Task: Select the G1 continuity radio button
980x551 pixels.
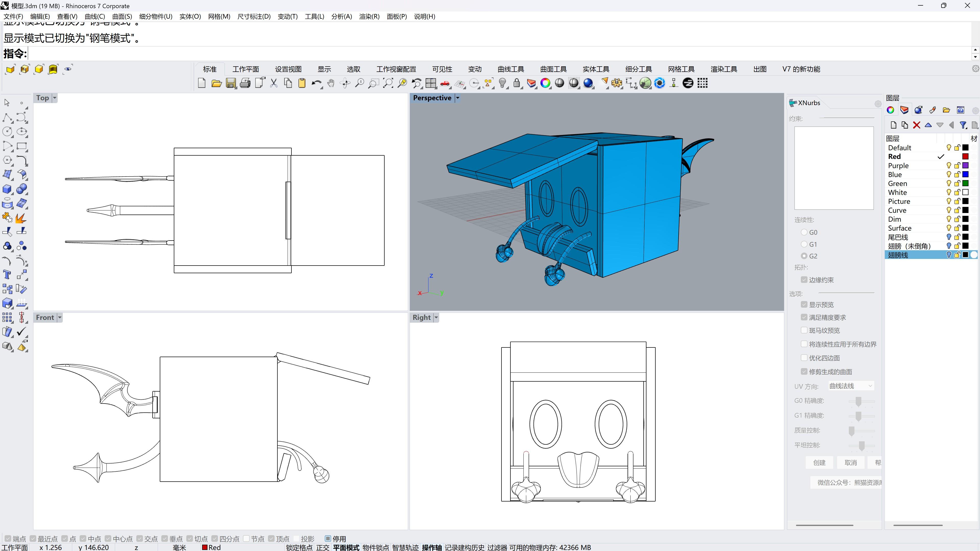Action: [x=804, y=244]
